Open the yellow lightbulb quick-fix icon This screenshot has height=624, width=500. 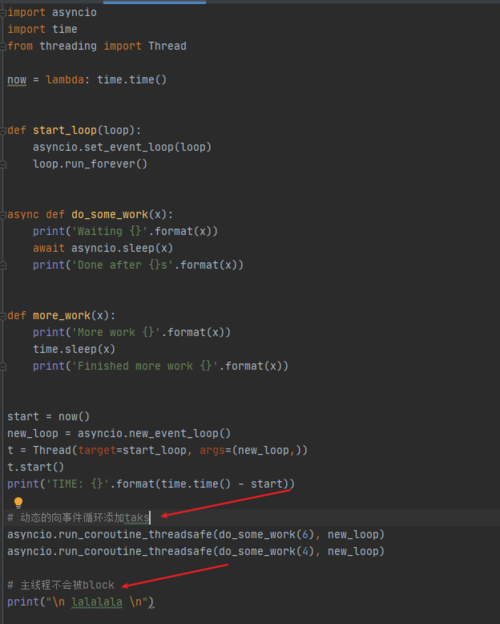(18, 502)
